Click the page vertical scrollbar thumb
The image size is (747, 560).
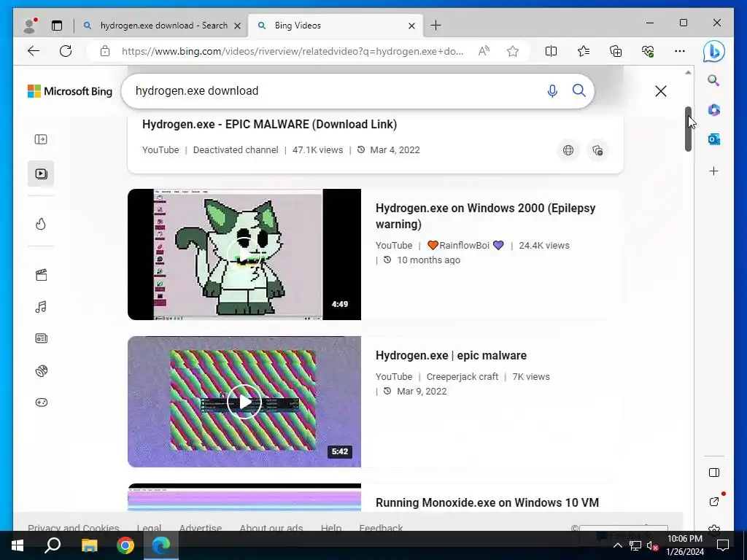[688, 129]
